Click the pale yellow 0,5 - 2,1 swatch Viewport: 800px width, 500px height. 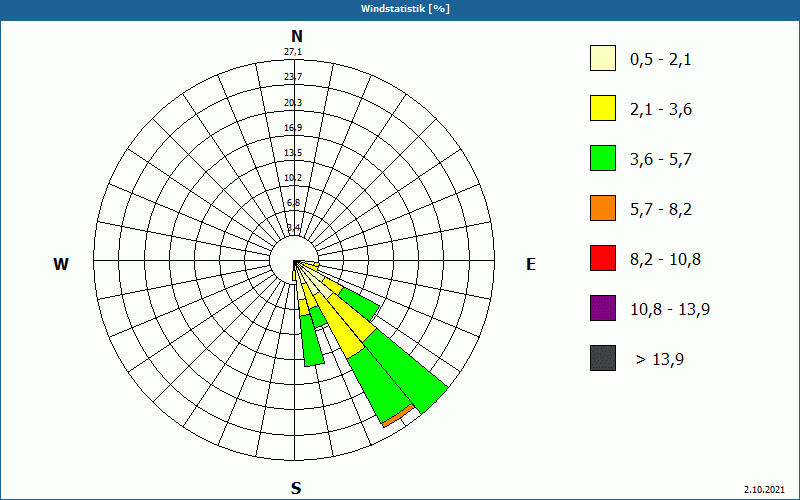[603, 58]
